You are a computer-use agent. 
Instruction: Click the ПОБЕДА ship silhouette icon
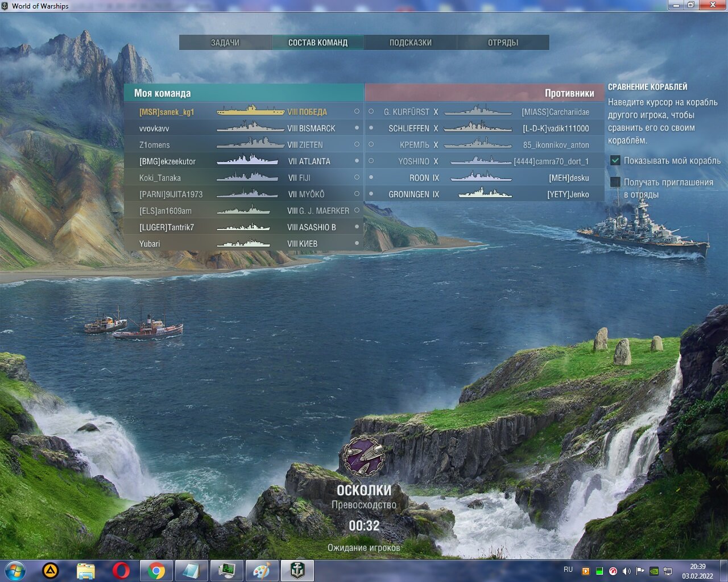250,111
